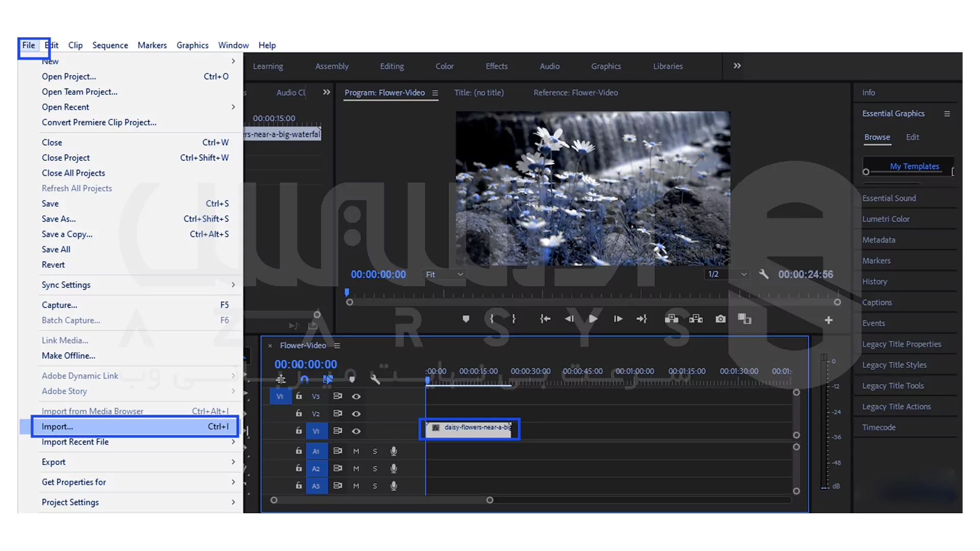Toggle eye visibility for track V2
Screen dimensions: 980x551
(x=356, y=414)
